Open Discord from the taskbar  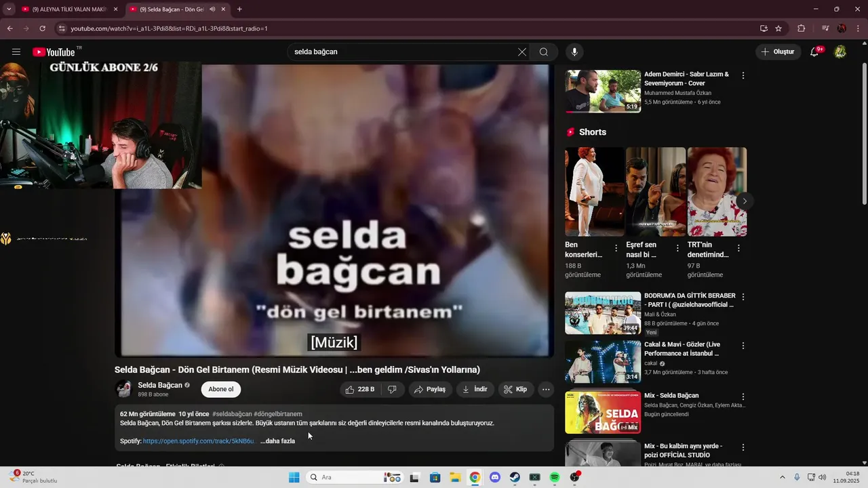click(495, 477)
